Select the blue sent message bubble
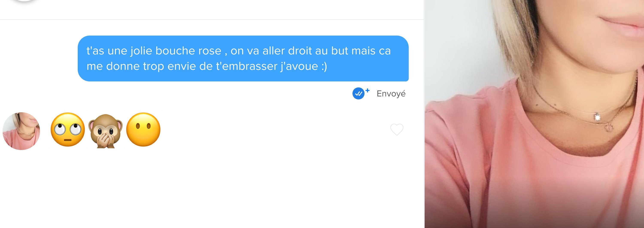Screen dimensions: 644x228 click(x=243, y=58)
